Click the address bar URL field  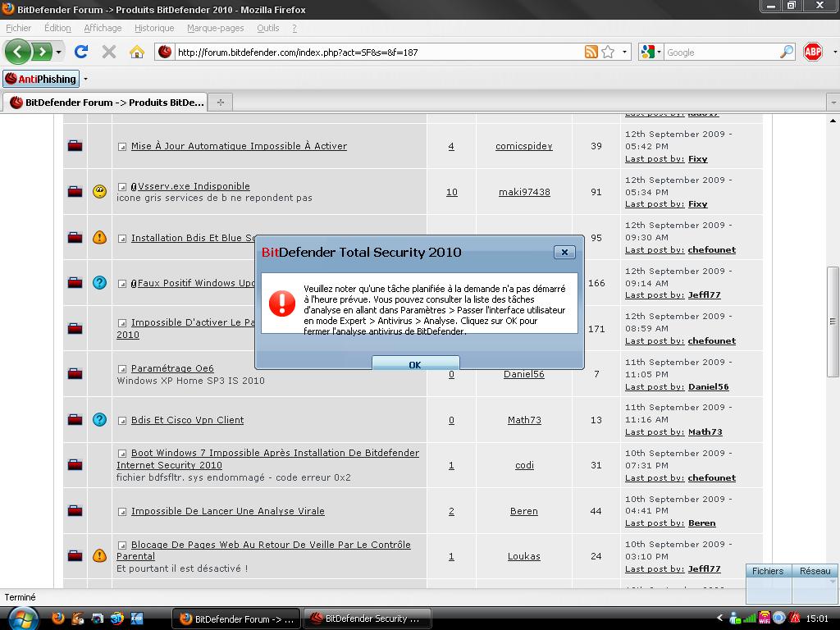[378, 52]
